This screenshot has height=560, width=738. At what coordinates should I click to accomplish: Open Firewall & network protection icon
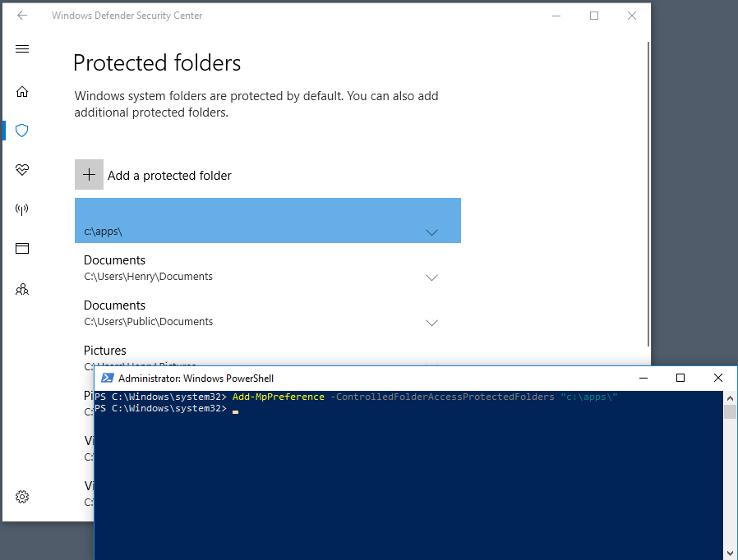coord(21,209)
